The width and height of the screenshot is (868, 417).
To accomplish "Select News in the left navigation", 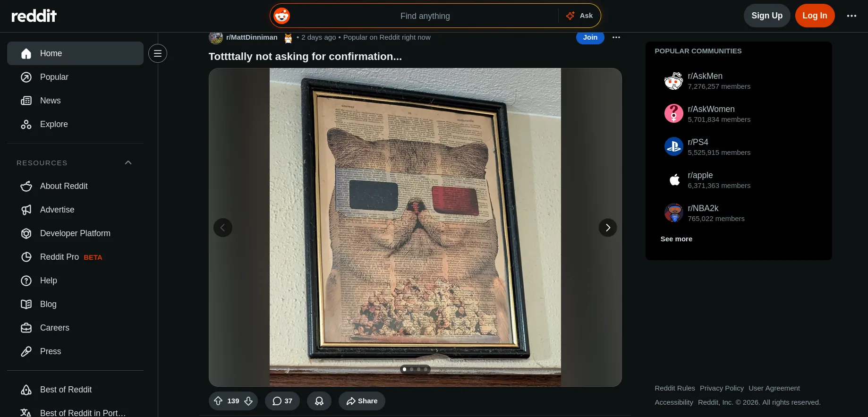I will (75, 101).
